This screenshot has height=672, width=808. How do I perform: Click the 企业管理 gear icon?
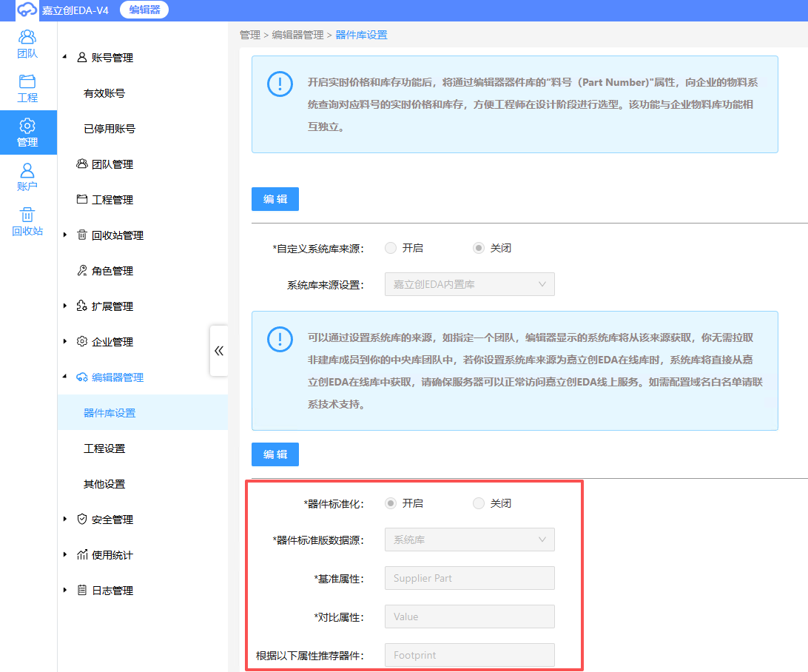pos(82,341)
